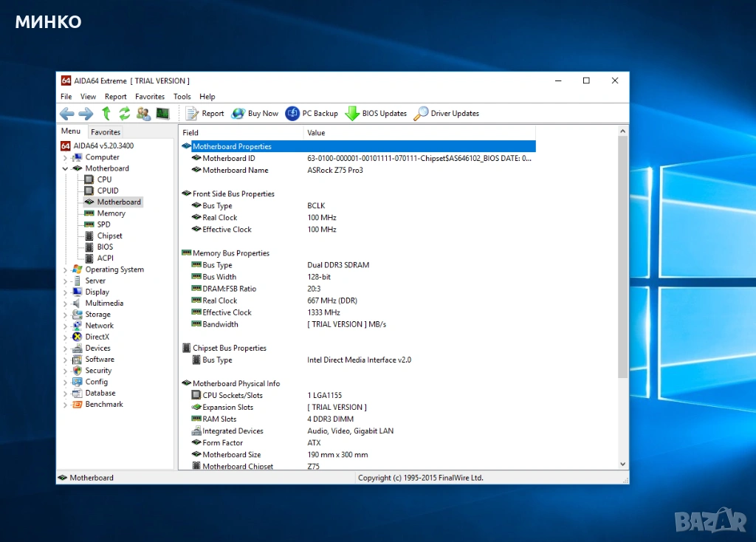Open the green monitor graph toolbar icon
Screen dimensions: 756x542
162,114
